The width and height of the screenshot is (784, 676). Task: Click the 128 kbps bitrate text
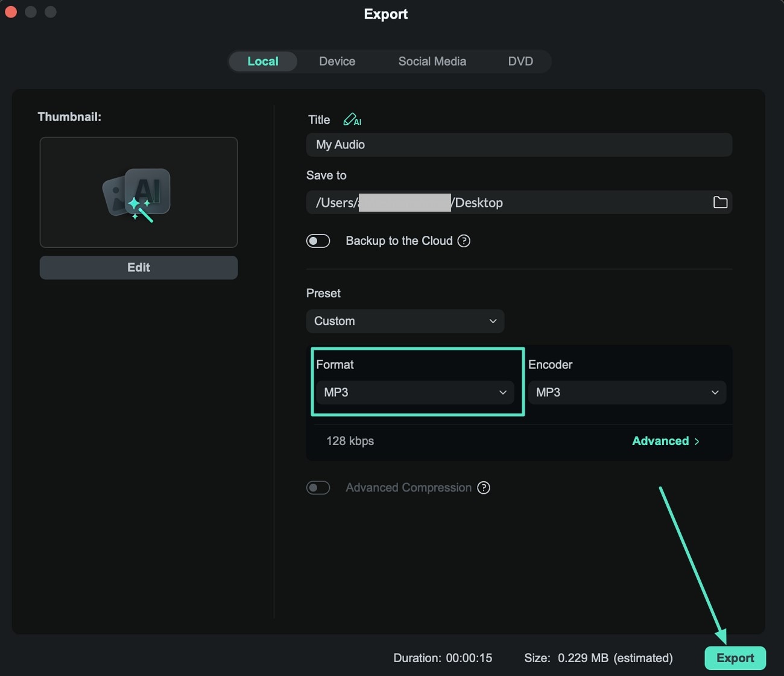(350, 441)
